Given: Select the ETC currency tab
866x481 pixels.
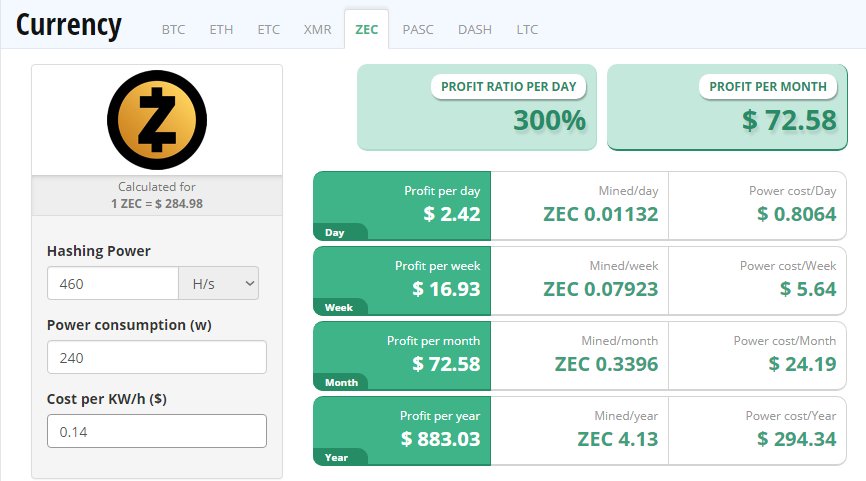Looking at the screenshot, I should coord(268,29).
